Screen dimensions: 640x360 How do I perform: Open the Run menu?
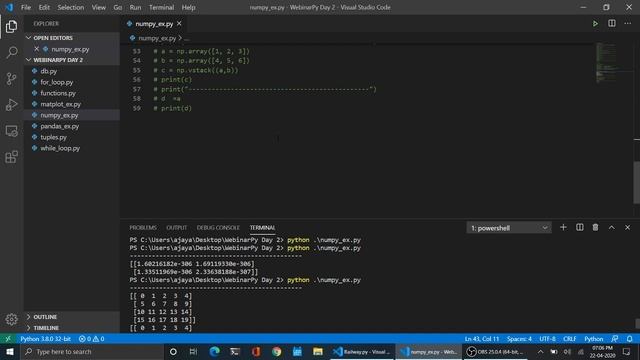tap(135, 7)
